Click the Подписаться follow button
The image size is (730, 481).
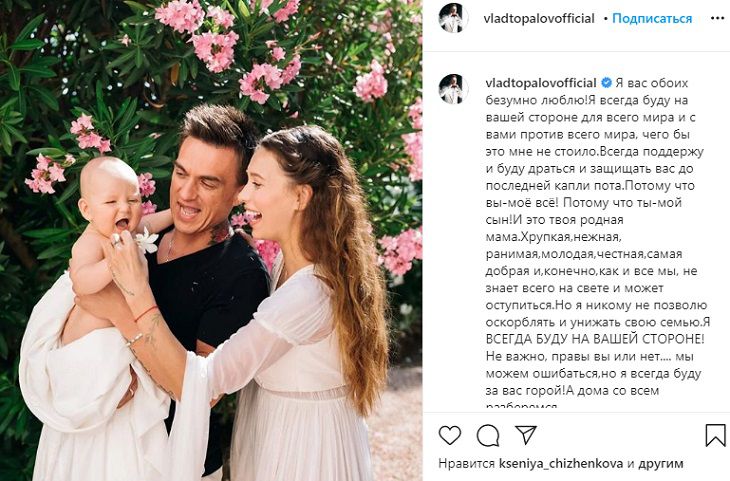coord(652,19)
